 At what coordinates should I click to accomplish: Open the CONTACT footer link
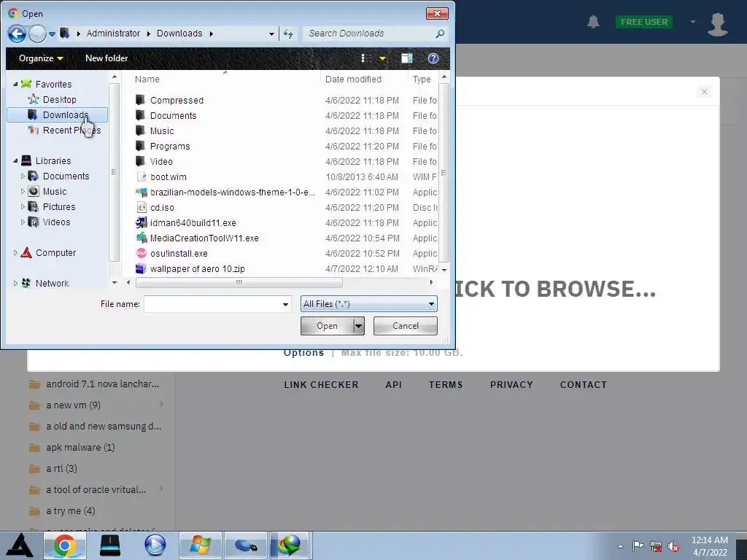pyautogui.click(x=584, y=385)
